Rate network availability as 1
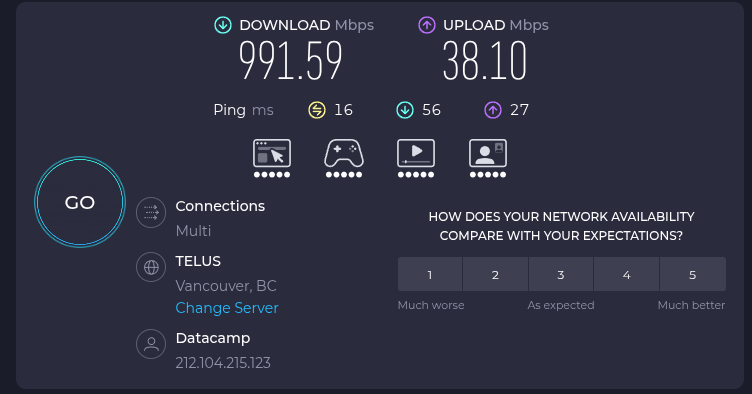The height and width of the screenshot is (394, 752). pyautogui.click(x=430, y=274)
